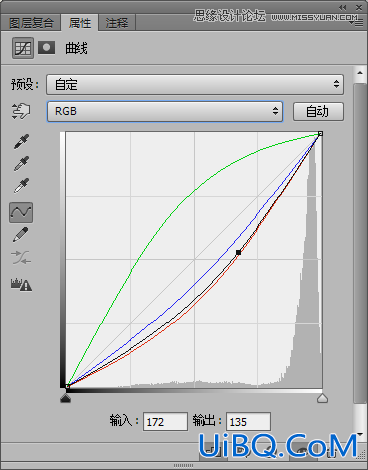368x470 pixels.
Task: Pick the white point eyedropper
Action: point(21,185)
